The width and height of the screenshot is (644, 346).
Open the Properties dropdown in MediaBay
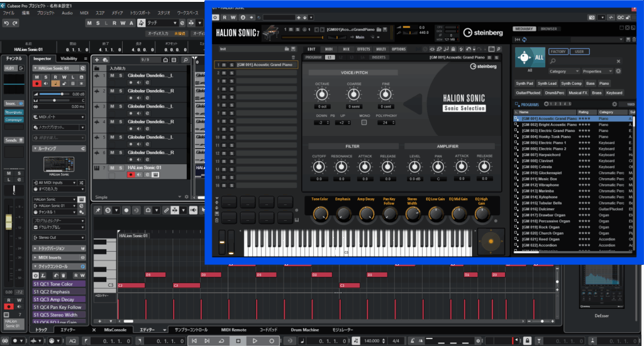tap(597, 71)
